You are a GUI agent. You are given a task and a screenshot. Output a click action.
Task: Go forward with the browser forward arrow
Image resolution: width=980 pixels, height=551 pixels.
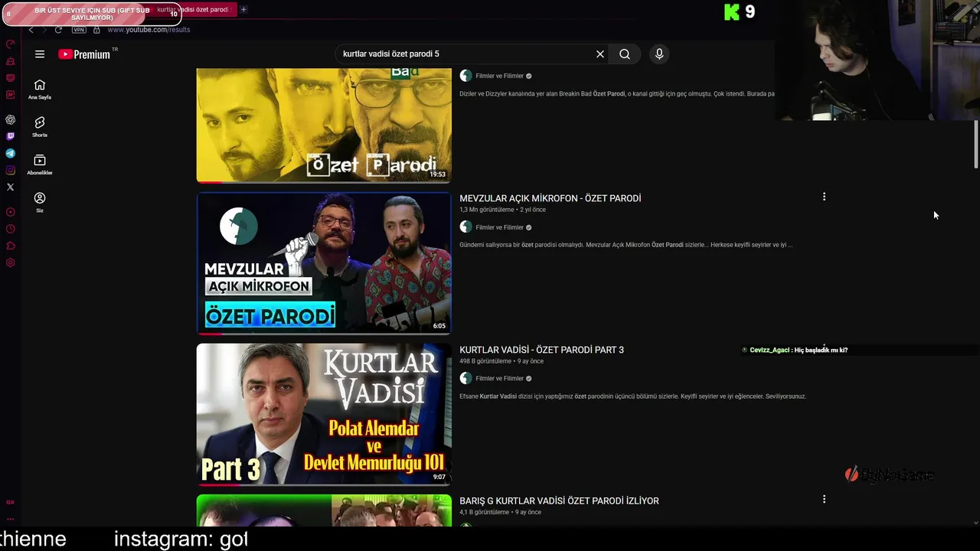click(44, 30)
